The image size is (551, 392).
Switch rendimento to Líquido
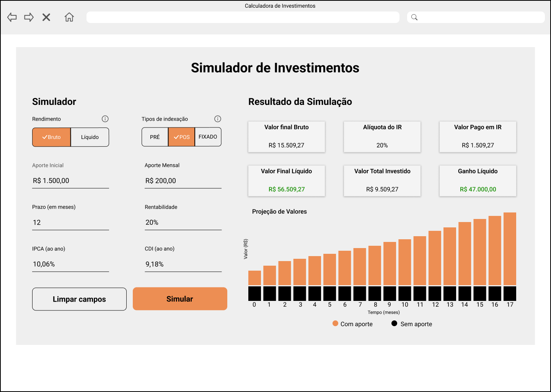point(90,137)
